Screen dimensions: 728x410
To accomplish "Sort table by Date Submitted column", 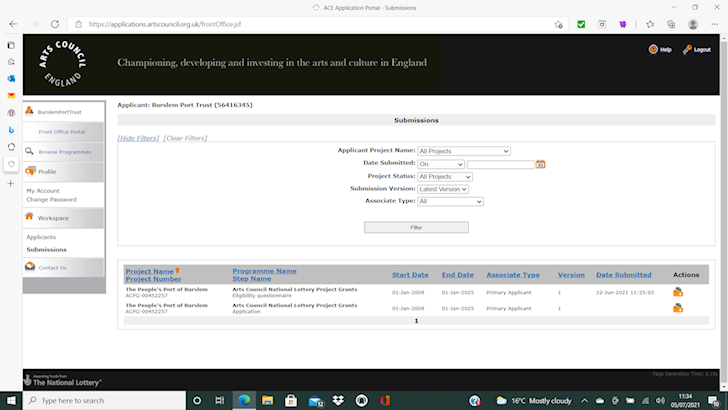I will click(623, 274).
